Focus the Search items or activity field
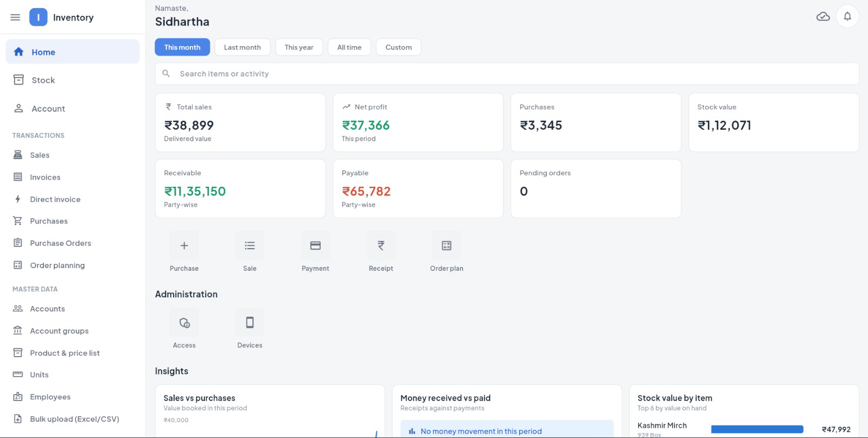 507,74
